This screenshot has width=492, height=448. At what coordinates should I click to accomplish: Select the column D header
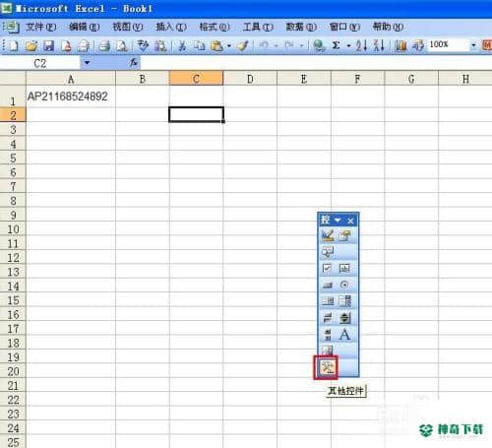tap(250, 79)
